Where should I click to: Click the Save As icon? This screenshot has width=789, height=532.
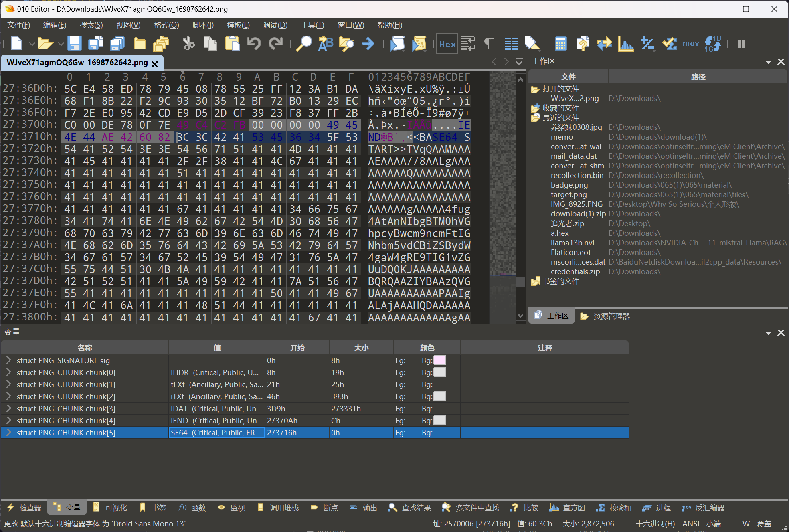95,43
